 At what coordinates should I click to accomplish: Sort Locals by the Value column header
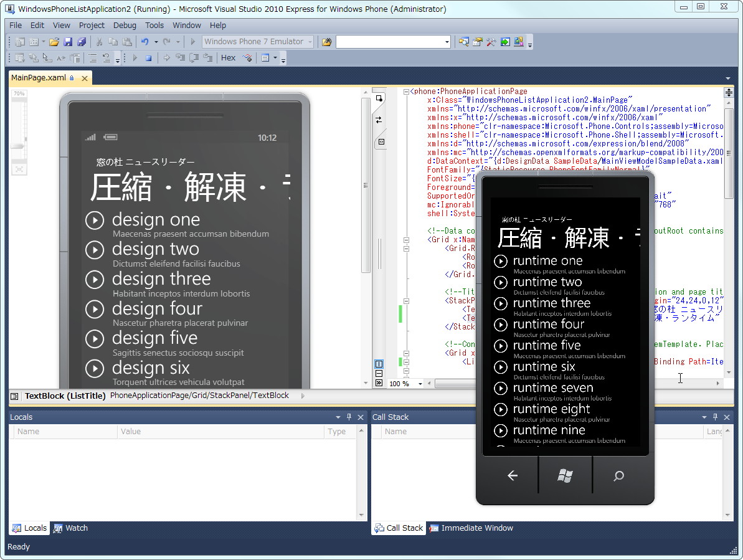pyautogui.click(x=220, y=432)
